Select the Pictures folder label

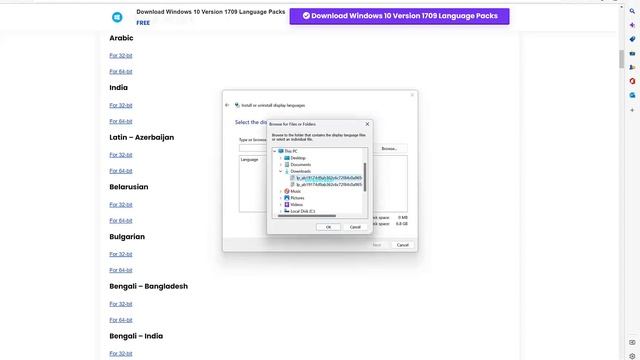298,198
